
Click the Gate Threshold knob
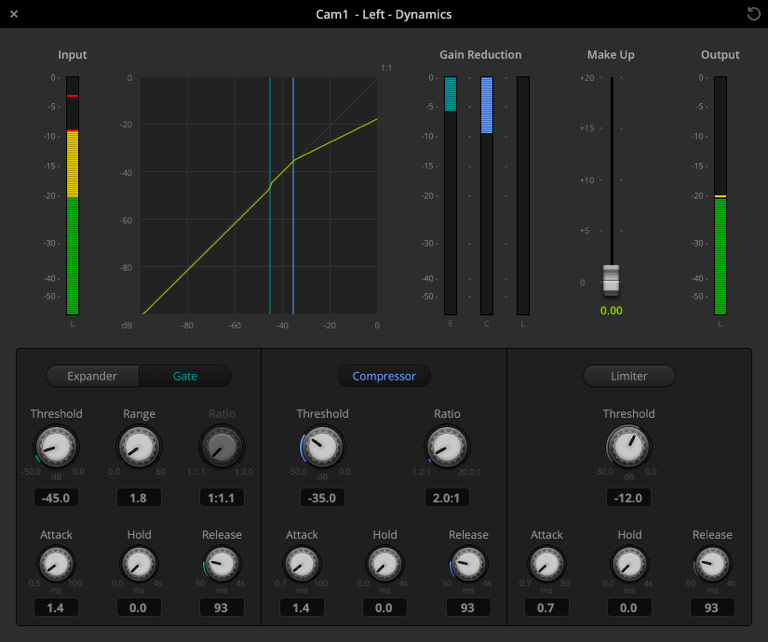pyautogui.click(x=56, y=447)
